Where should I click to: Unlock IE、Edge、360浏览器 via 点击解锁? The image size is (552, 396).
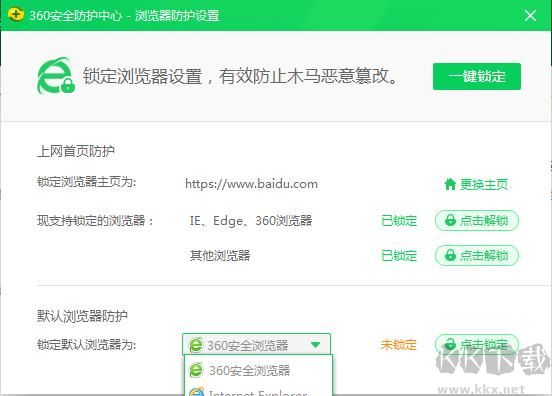click(x=477, y=221)
